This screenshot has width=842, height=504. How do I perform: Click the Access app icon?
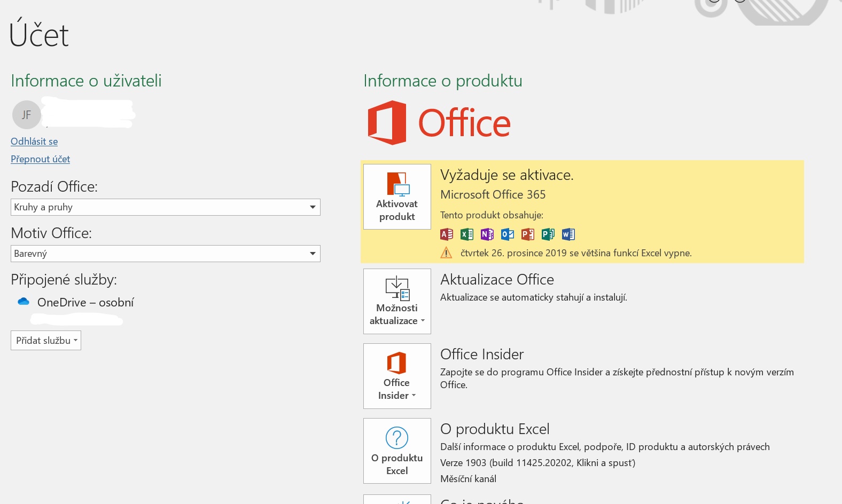[447, 234]
